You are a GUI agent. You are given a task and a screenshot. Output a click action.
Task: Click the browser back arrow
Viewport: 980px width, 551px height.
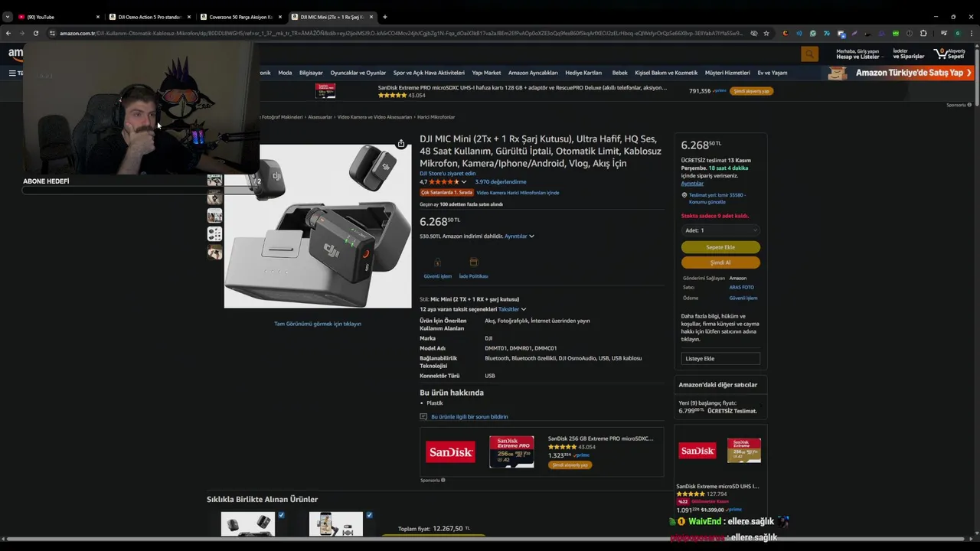point(8,33)
